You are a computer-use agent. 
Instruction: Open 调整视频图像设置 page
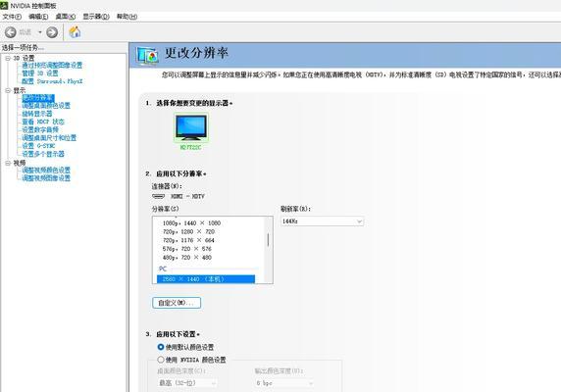46,178
